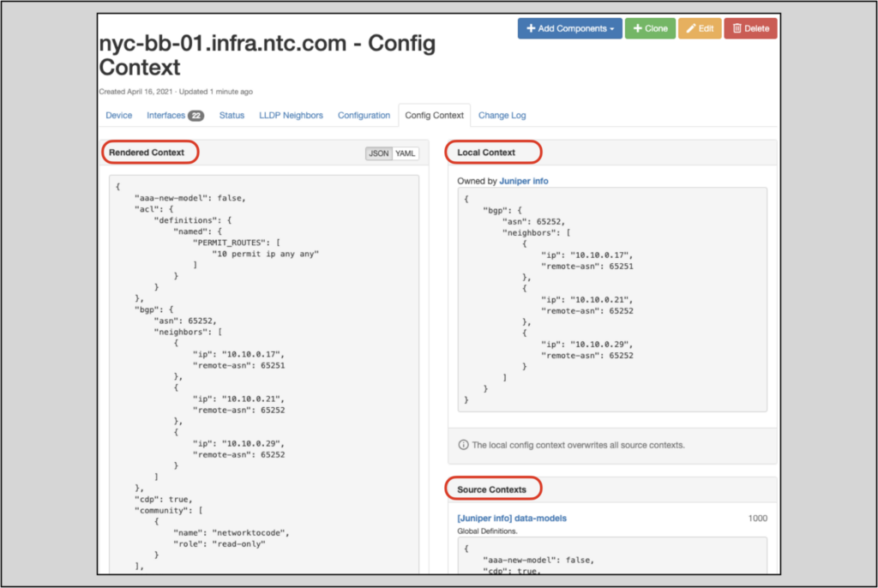Click "remote-asn": 65251 in Local Context
Image resolution: width=878 pixels, height=588 pixels.
point(587,266)
